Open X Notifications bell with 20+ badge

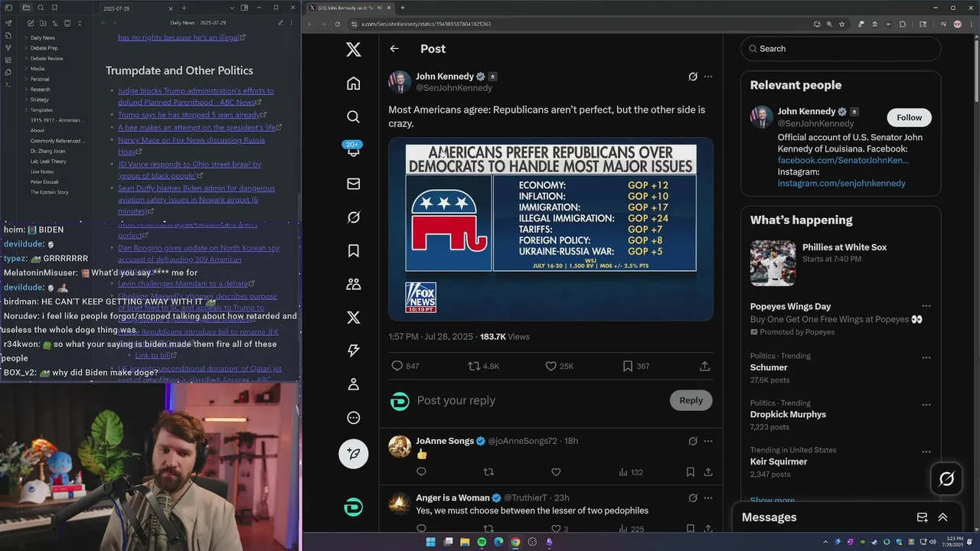(353, 149)
